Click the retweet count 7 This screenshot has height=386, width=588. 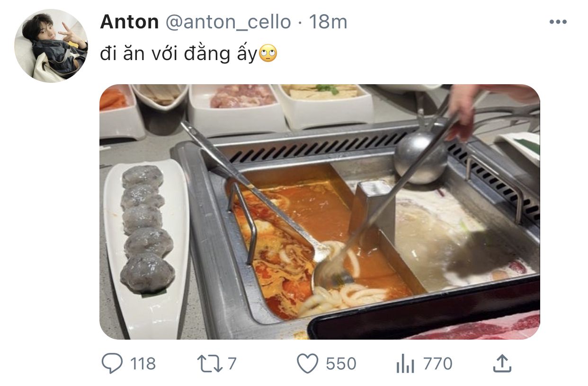pyautogui.click(x=232, y=364)
